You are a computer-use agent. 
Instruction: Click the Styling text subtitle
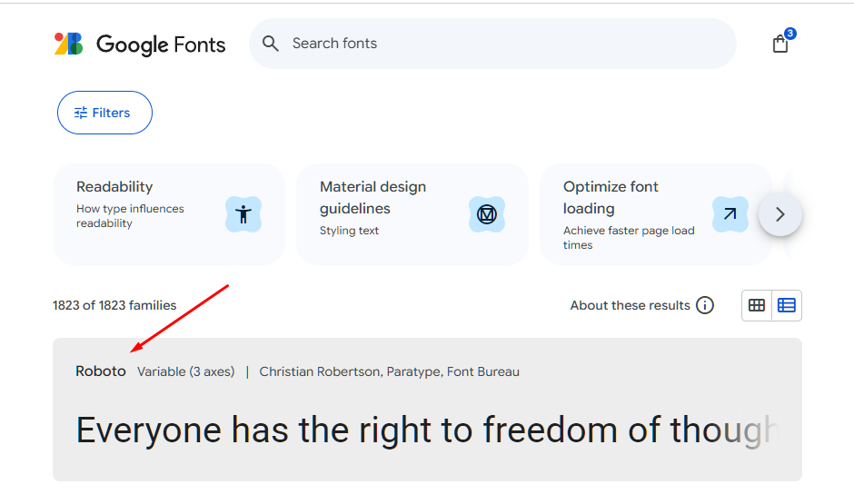[349, 231]
